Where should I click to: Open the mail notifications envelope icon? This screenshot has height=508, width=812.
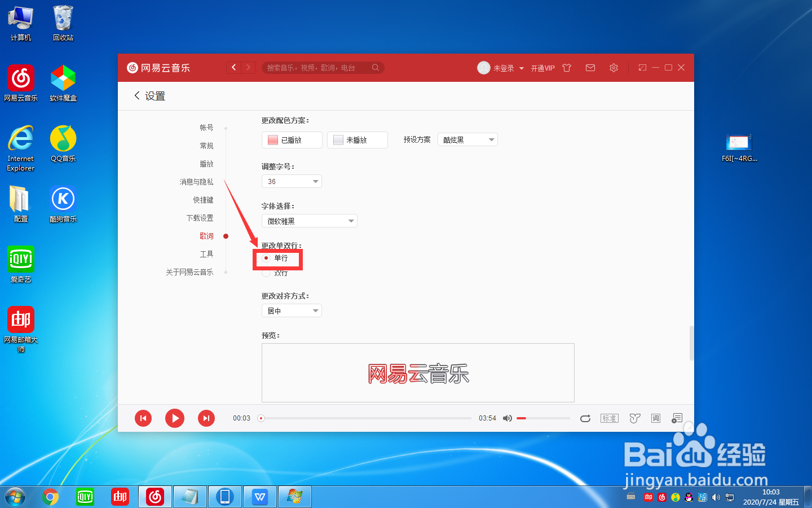coord(590,67)
